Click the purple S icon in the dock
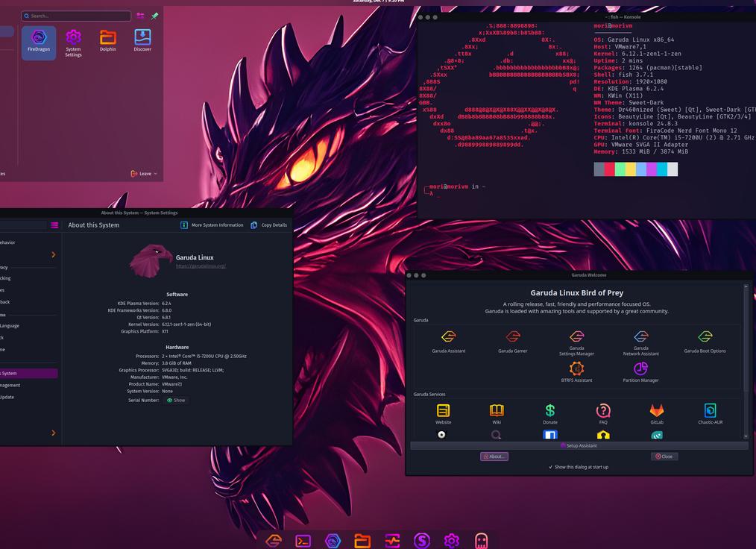Image resolution: width=756 pixels, height=549 pixels. click(x=422, y=540)
